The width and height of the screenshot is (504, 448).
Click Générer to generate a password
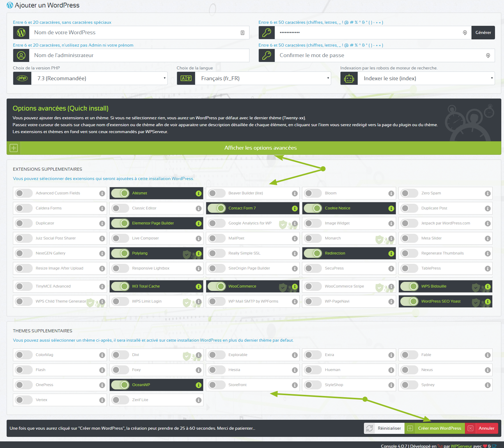483,32
